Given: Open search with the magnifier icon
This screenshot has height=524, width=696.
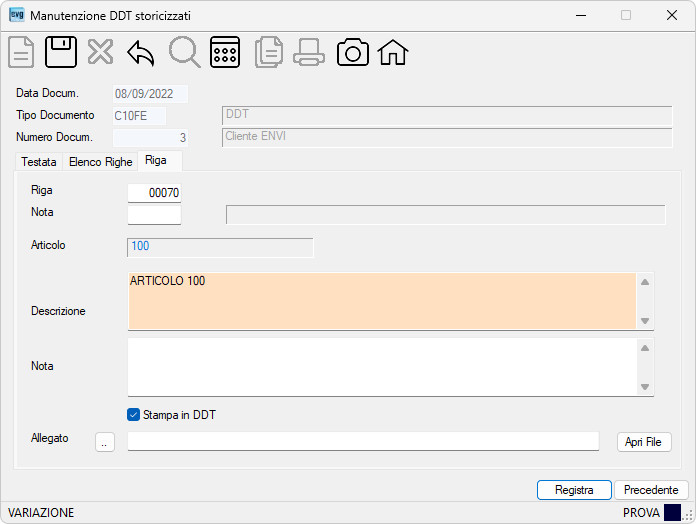Looking at the screenshot, I should tap(184, 52).
